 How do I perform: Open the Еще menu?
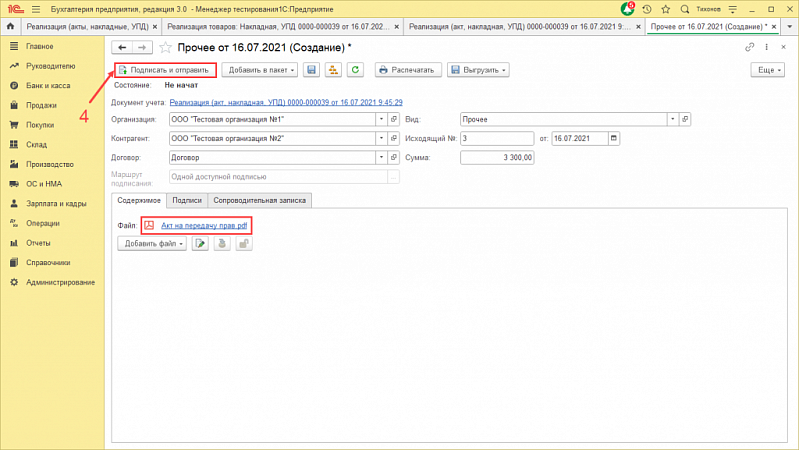[768, 70]
